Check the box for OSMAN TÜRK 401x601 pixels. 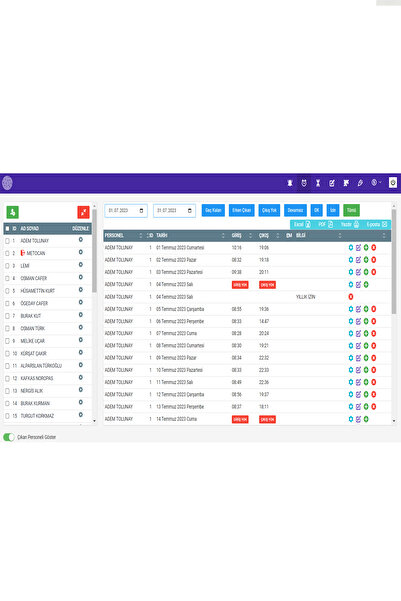click(7, 328)
